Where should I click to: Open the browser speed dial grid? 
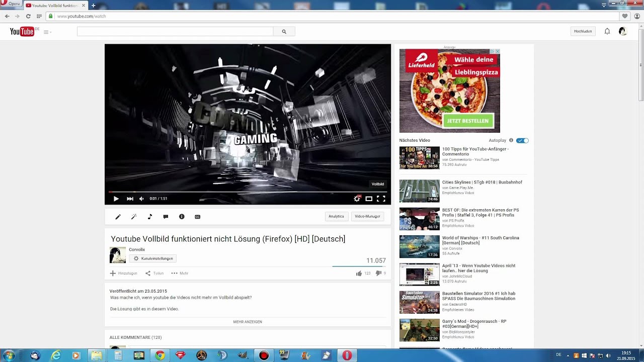(39, 16)
